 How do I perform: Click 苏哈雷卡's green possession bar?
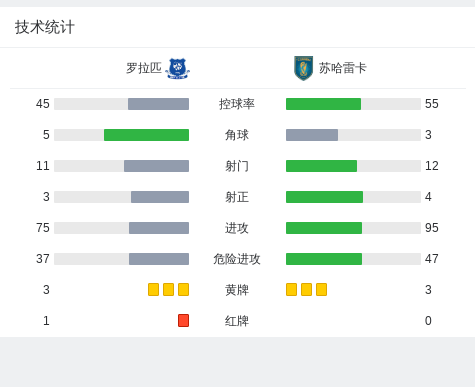point(323,104)
